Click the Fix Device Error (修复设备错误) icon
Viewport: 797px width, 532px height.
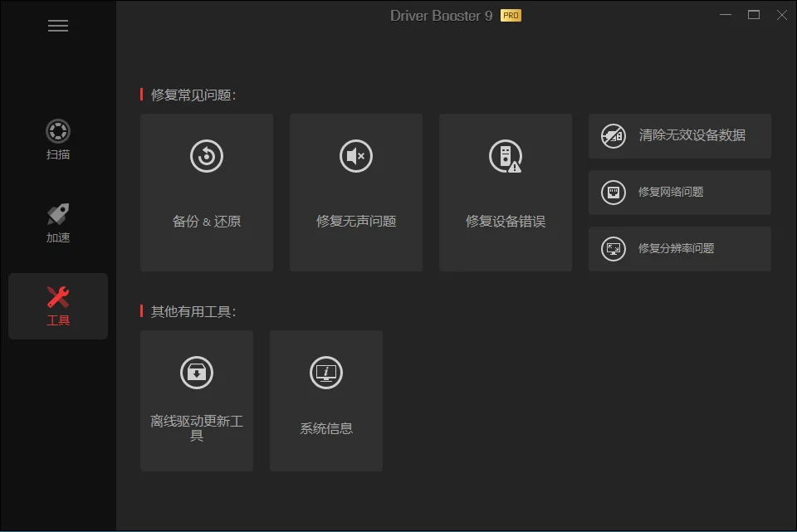(505, 155)
